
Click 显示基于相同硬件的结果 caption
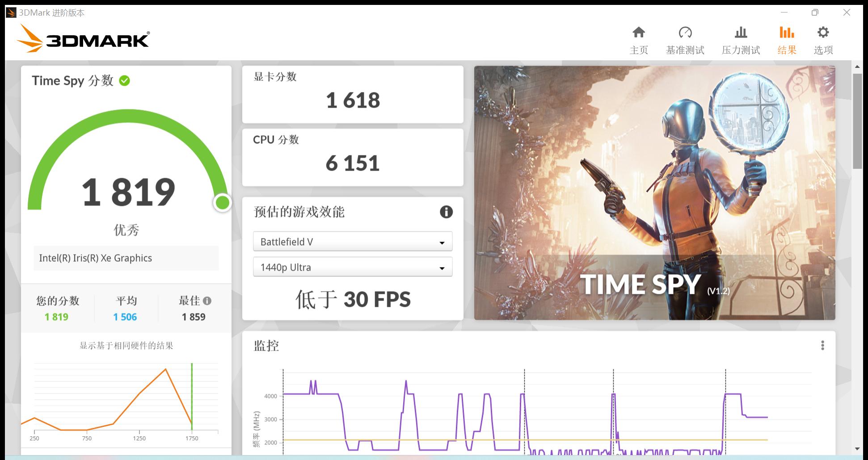coord(126,345)
